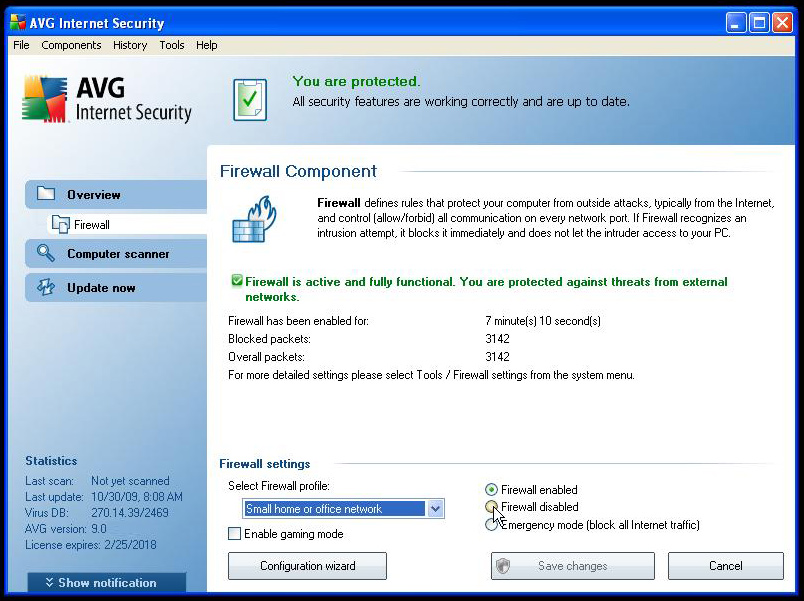
Task: Click the AVG Internet Security title bar text
Action: pos(97,23)
